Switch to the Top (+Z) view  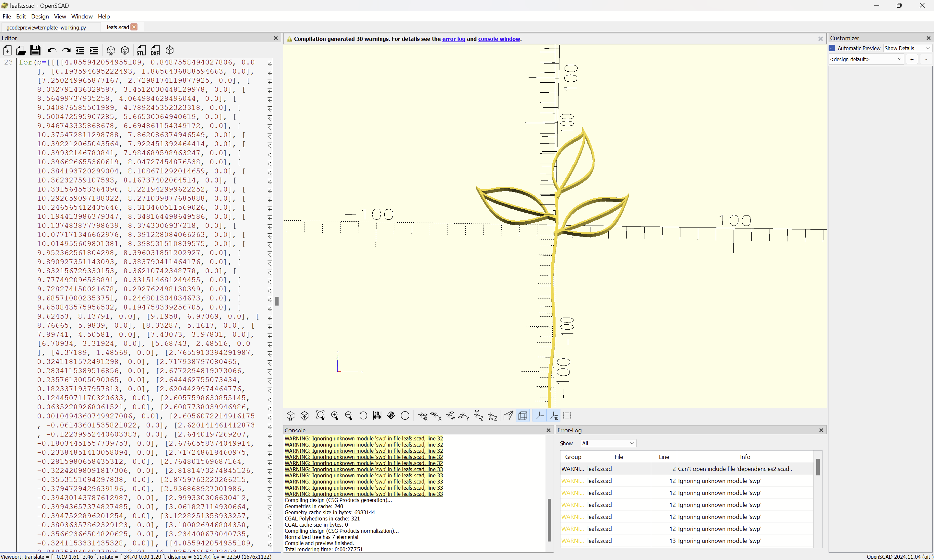click(x=478, y=416)
